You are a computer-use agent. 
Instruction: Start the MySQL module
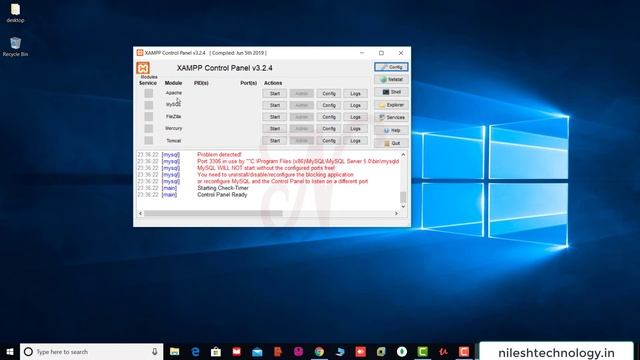point(275,105)
